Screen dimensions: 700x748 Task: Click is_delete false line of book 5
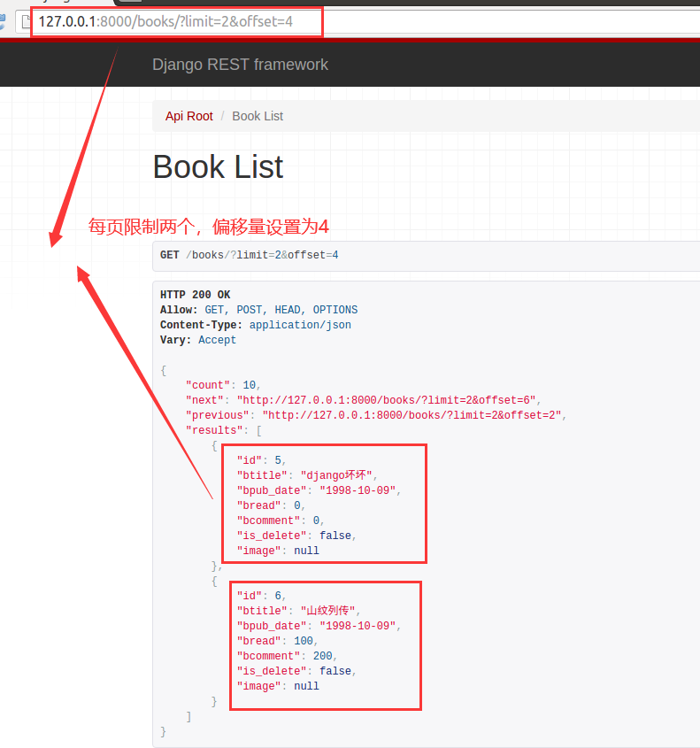click(x=296, y=536)
